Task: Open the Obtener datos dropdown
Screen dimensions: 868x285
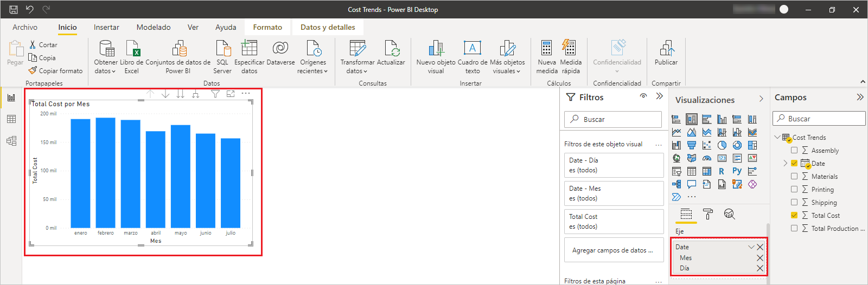Action: click(x=105, y=57)
